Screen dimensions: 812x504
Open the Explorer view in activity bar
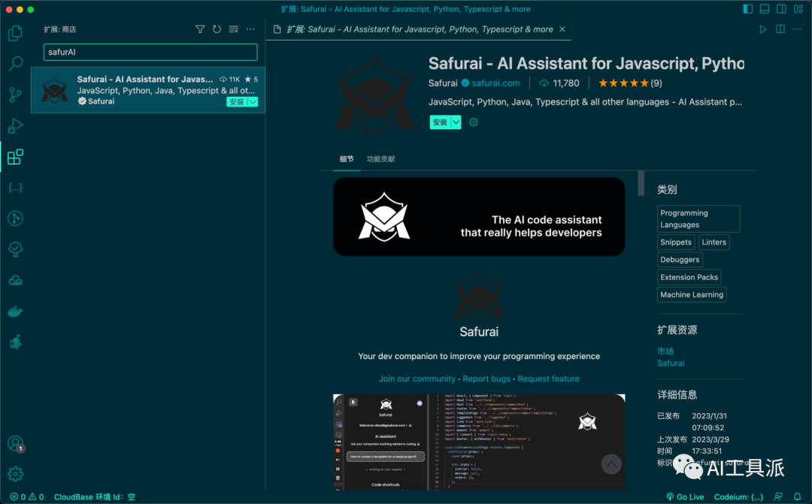tap(16, 33)
